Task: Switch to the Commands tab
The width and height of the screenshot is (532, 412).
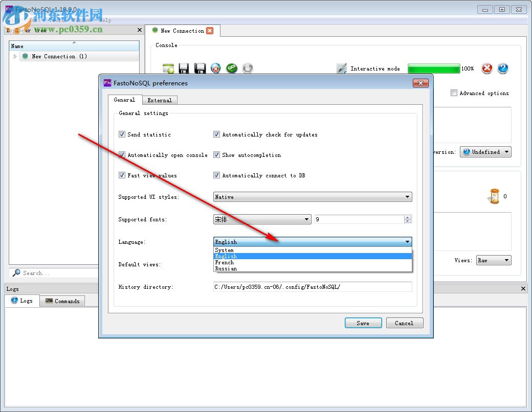Action: pos(62,301)
